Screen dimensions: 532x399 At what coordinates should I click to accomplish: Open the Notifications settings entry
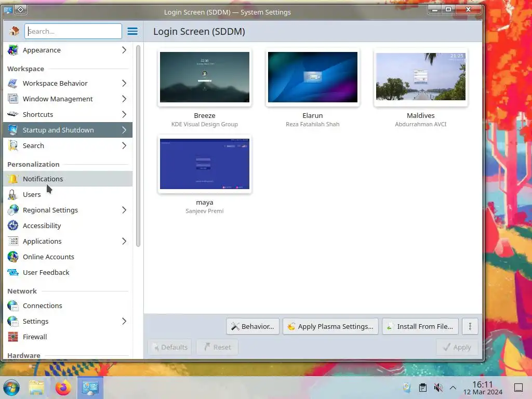click(68, 179)
